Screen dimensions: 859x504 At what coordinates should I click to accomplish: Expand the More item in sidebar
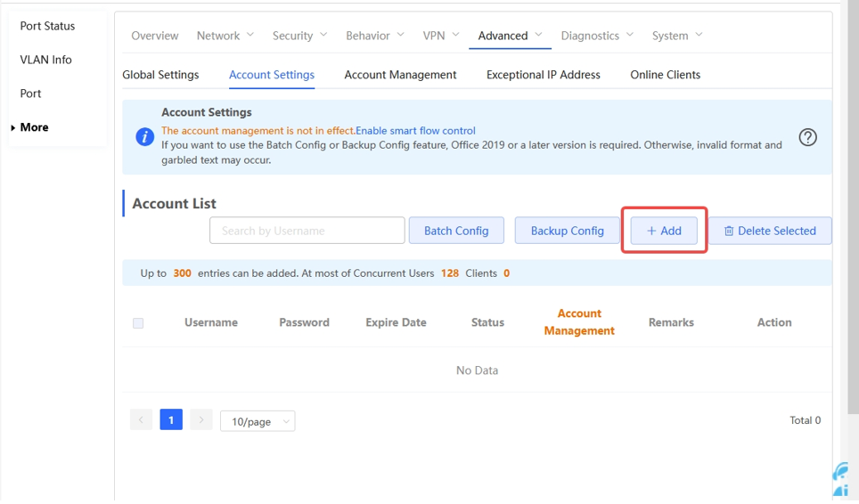pos(34,127)
